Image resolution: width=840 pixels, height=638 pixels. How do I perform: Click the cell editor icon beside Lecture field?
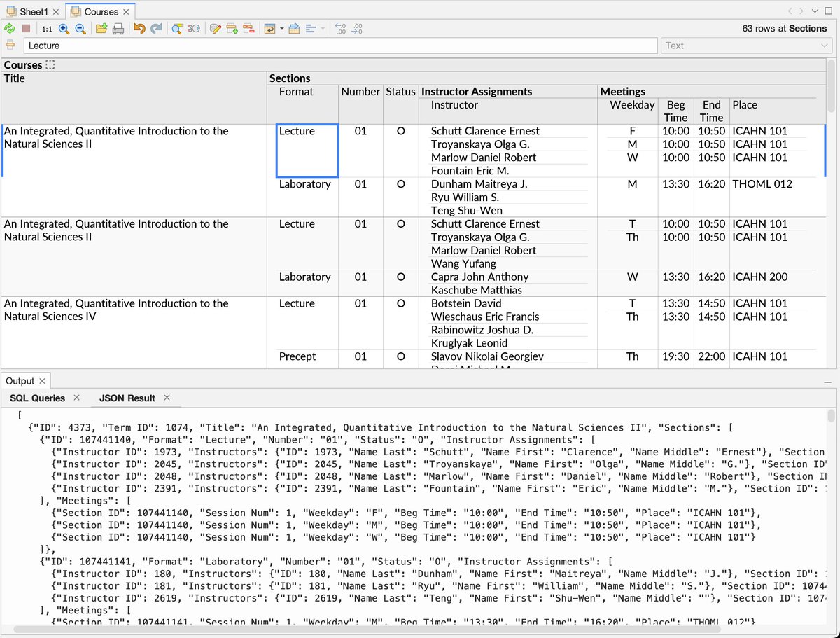(10, 45)
